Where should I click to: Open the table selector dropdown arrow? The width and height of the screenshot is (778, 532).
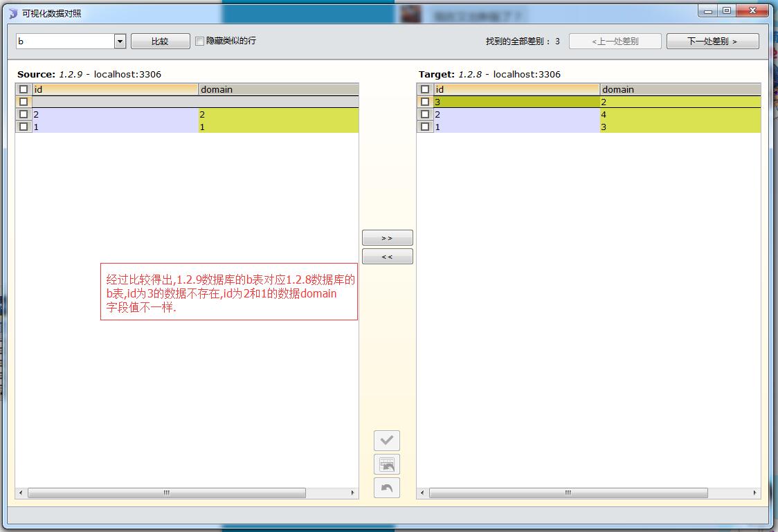point(120,42)
